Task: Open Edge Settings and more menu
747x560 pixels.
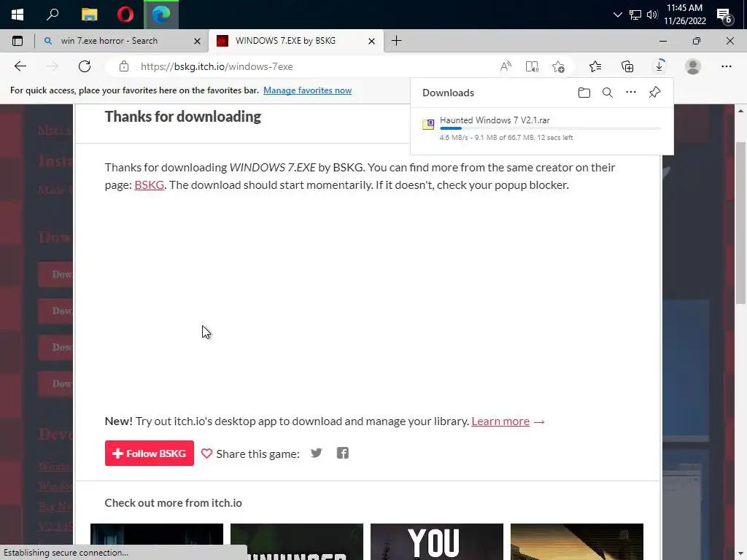Action: (x=726, y=66)
